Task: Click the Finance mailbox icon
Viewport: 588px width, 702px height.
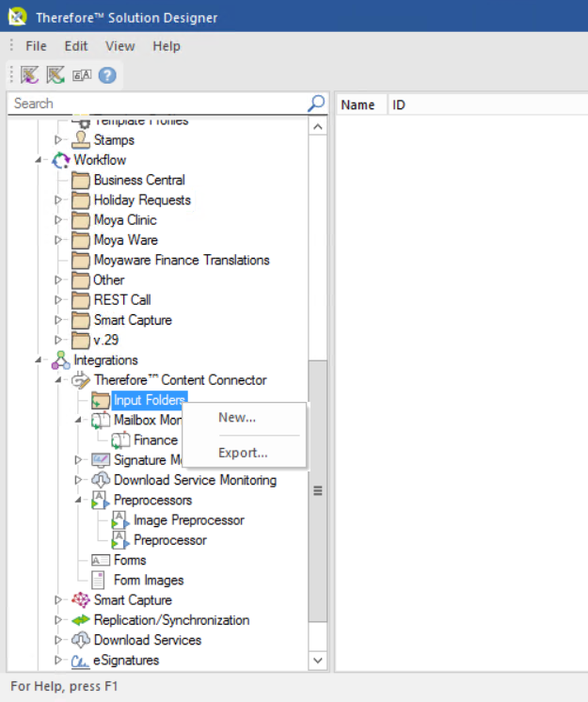Action: click(120, 440)
